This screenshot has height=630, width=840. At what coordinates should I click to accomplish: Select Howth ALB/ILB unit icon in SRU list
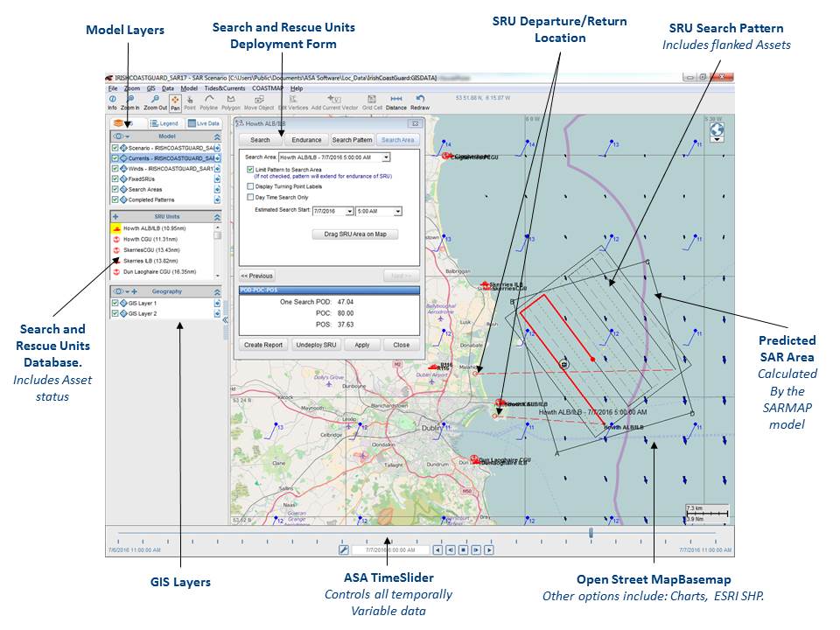[116, 228]
